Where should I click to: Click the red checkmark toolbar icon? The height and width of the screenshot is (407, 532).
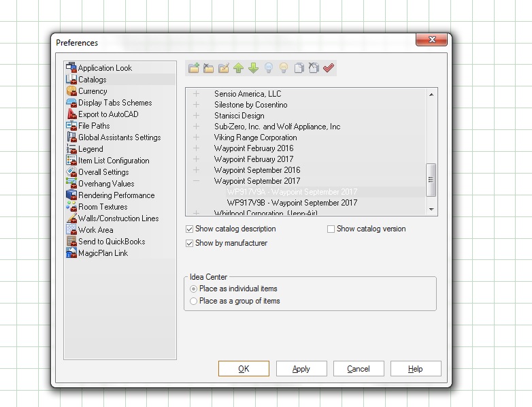(x=329, y=68)
